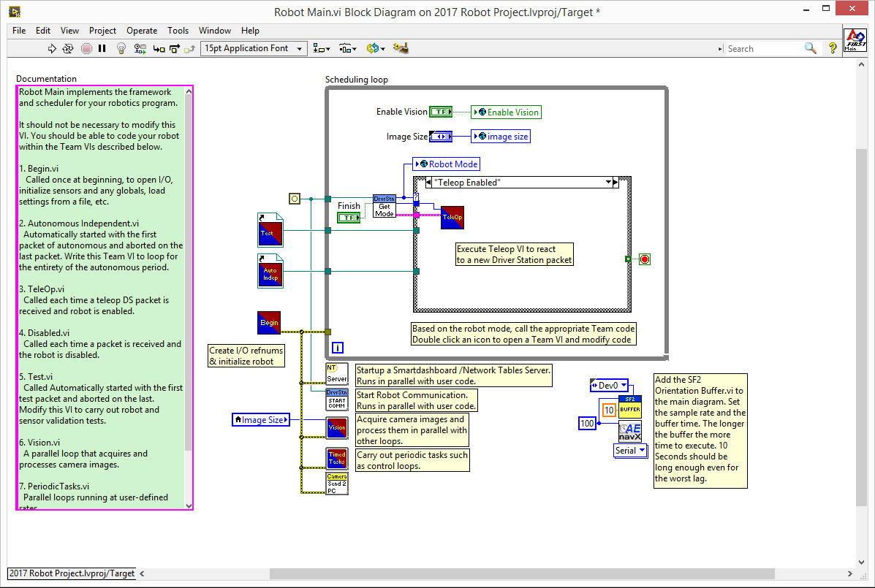The width and height of the screenshot is (875, 588).
Task: Click the Finish boolean terminal
Action: (349, 218)
